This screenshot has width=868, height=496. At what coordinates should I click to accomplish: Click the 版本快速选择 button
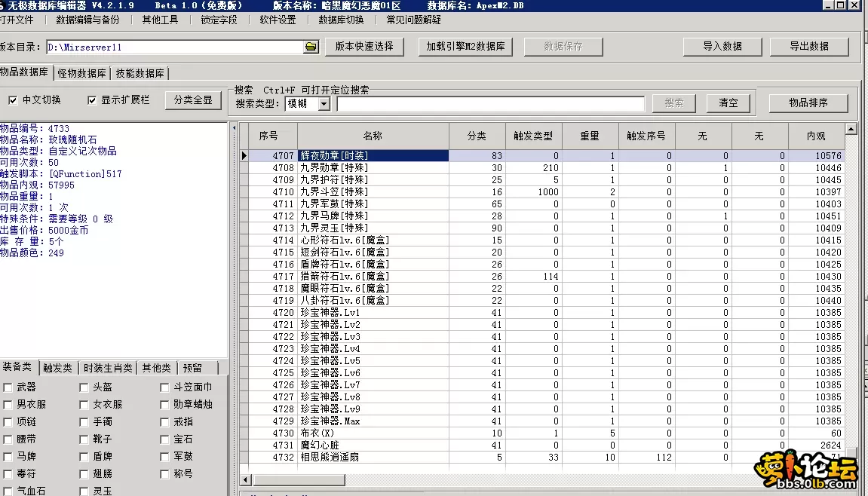pyautogui.click(x=364, y=47)
